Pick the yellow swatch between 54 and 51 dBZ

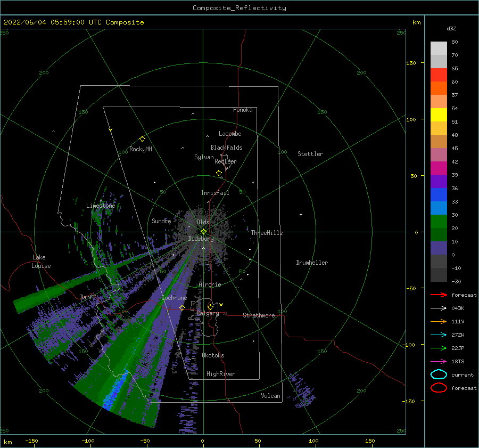(439, 115)
